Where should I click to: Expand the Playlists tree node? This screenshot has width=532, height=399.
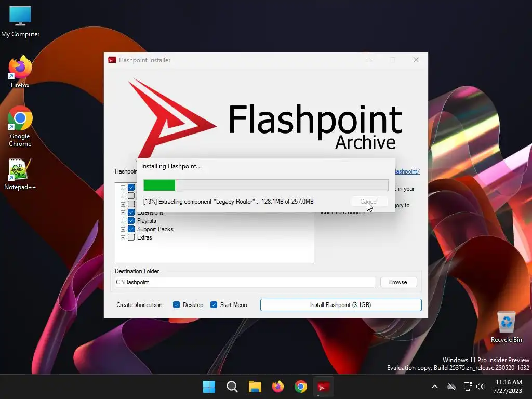(123, 221)
